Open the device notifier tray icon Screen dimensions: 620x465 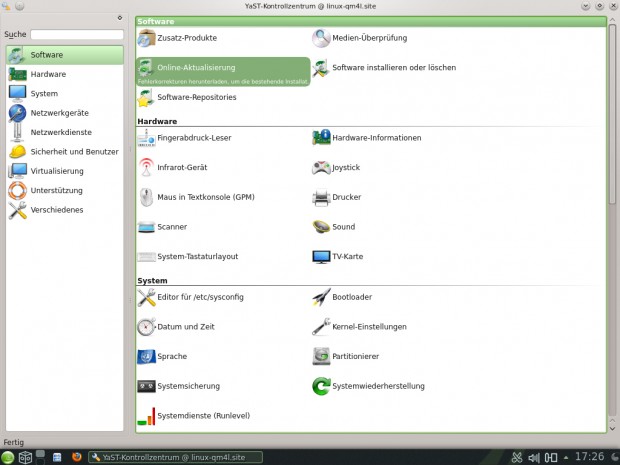[551, 458]
